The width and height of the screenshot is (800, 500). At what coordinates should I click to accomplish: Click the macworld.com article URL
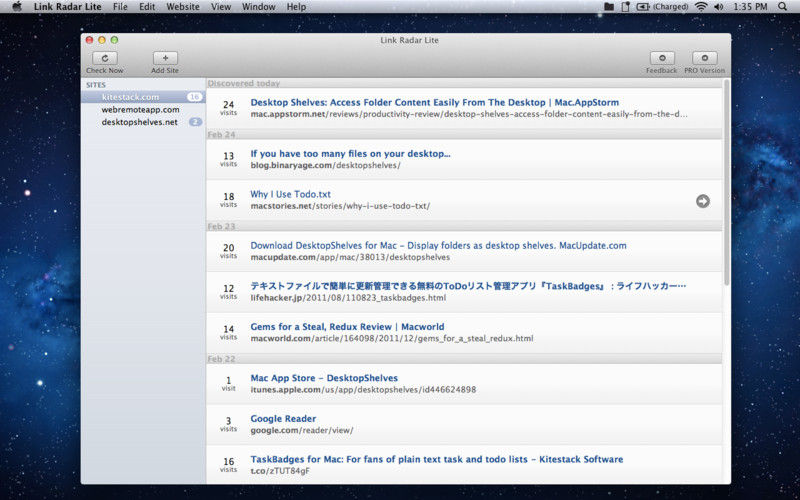392,339
